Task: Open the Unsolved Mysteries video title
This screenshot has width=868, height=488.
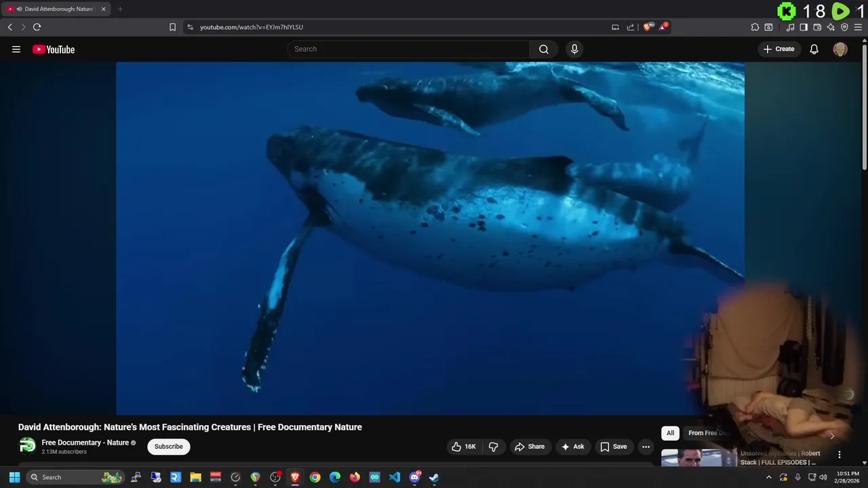Action: (781, 457)
